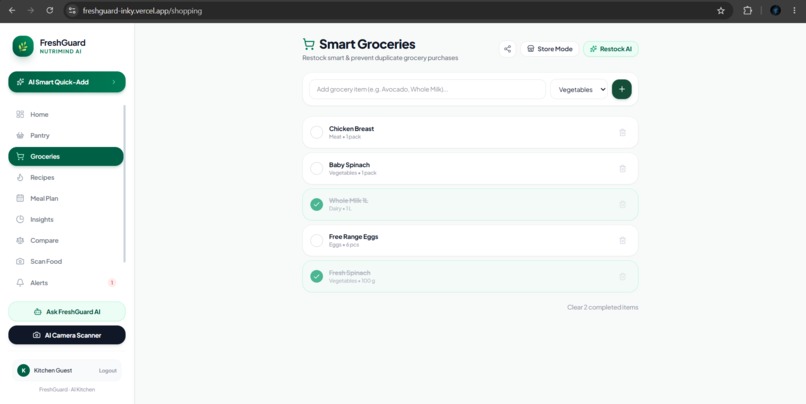This screenshot has height=404, width=806.
Task: Uncheck Fresh Spinach
Action: [x=317, y=277]
